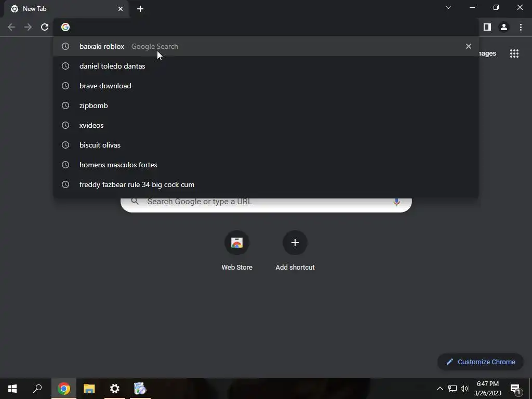Click the Chrome icon in the taskbar

pyautogui.click(x=64, y=389)
